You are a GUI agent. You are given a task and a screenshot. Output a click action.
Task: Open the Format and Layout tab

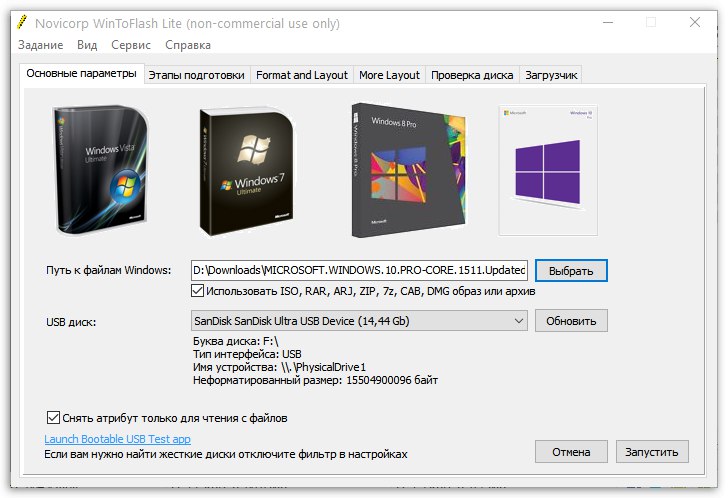pyautogui.click(x=302, y=75)
